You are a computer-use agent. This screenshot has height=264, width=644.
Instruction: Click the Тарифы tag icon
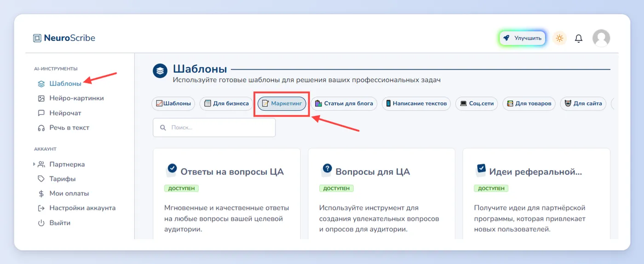(x=41, y=179)
